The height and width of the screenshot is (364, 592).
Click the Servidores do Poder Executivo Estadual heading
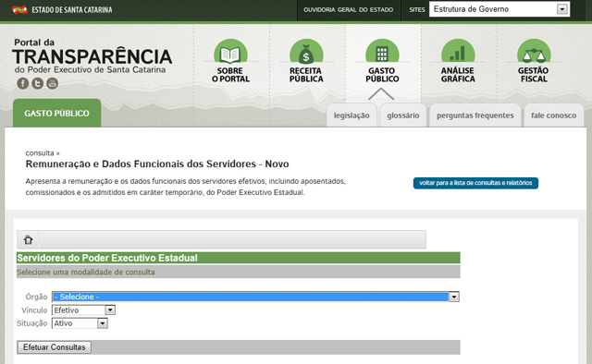[x=107, y=258]
